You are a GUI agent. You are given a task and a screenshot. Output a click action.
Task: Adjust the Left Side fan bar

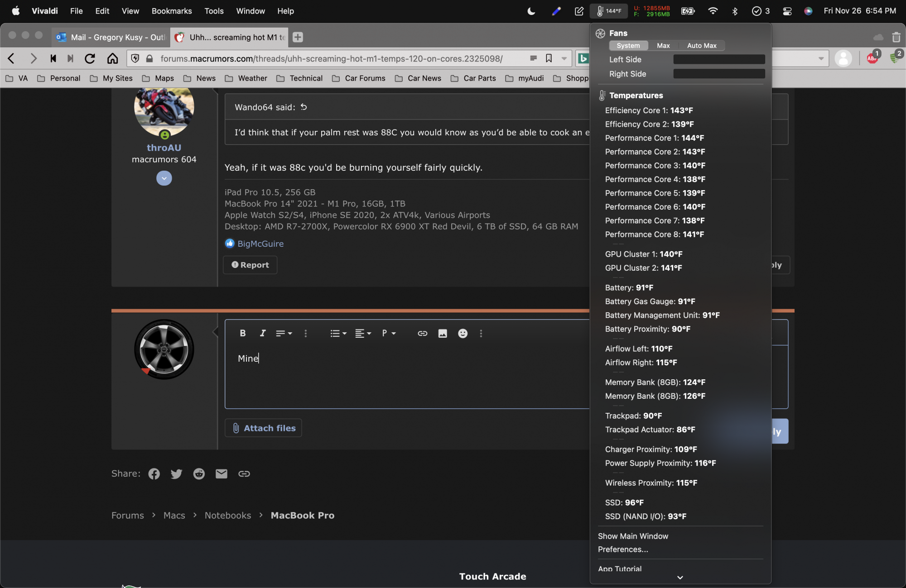tap(719, 59)
